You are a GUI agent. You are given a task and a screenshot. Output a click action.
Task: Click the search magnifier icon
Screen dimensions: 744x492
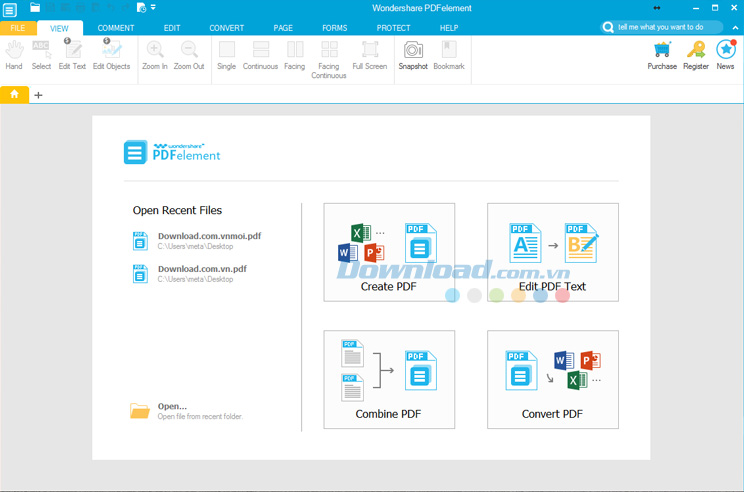click(608, 27)
